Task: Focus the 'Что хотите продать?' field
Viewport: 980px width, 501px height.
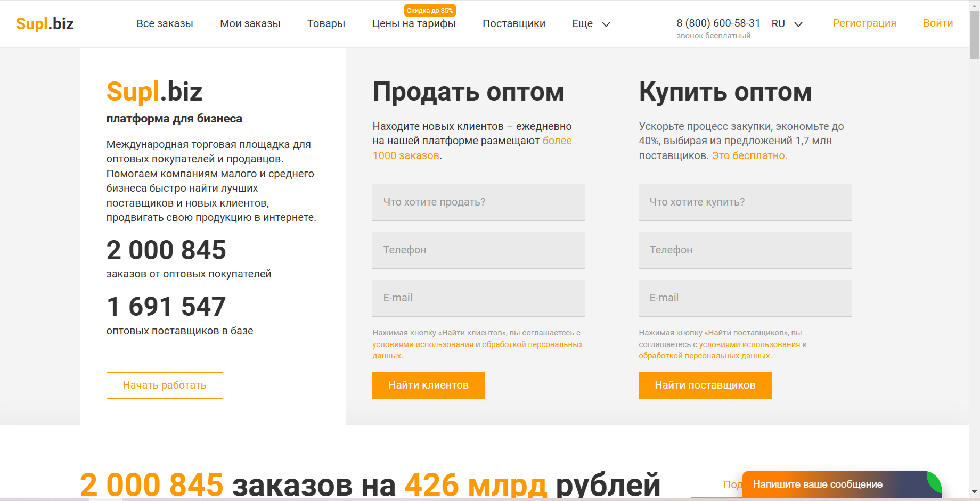Action: point(478,202)
